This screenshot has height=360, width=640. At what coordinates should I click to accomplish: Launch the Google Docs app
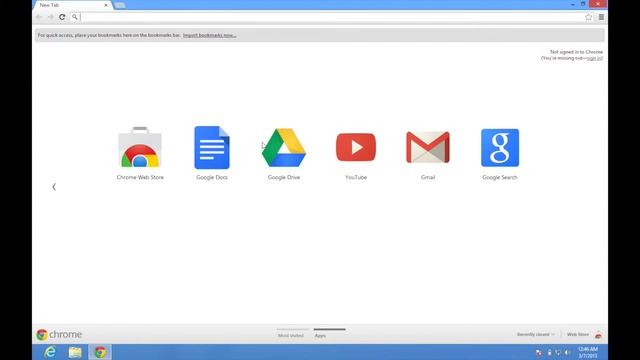[x=212, y=153]
